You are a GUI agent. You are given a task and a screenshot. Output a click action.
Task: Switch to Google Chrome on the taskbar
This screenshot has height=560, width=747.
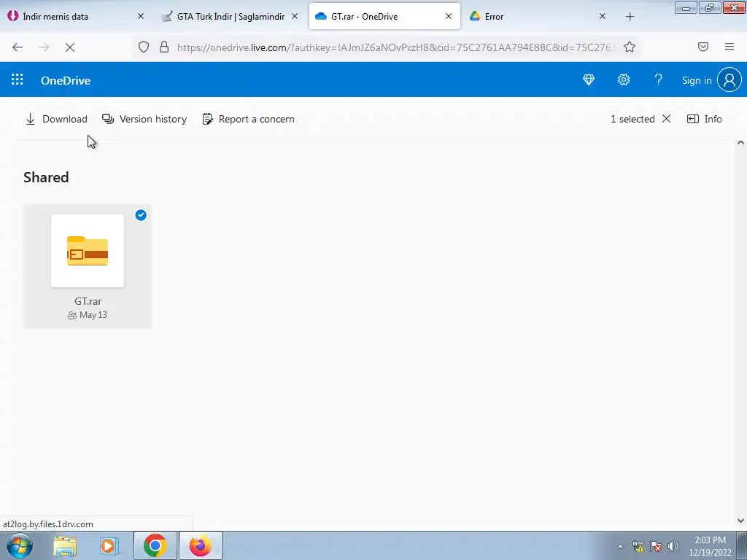[155, 545]
